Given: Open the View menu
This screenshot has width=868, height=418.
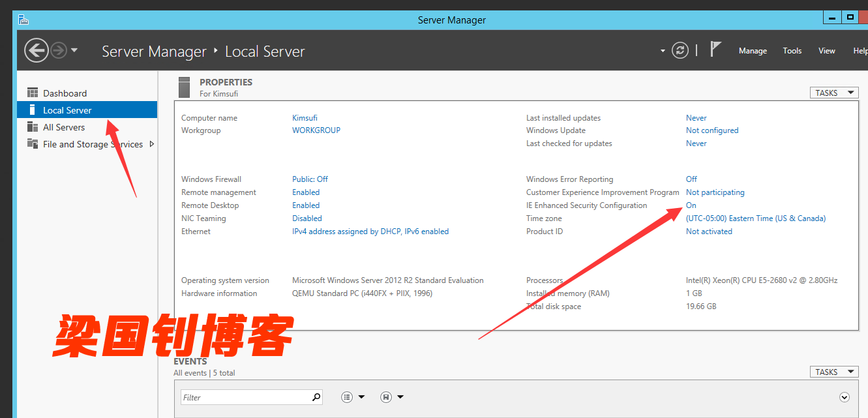Looking at the screenshot, I should pos(827,51).
